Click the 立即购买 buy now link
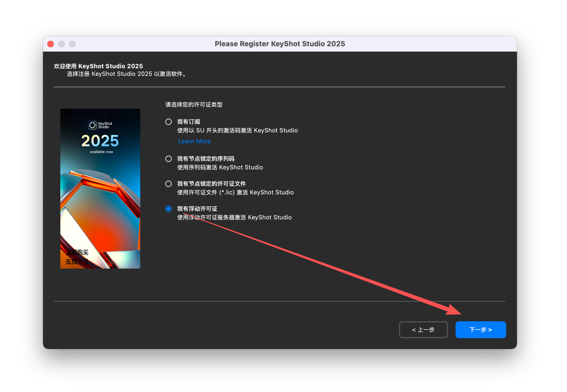 (77, 252)
